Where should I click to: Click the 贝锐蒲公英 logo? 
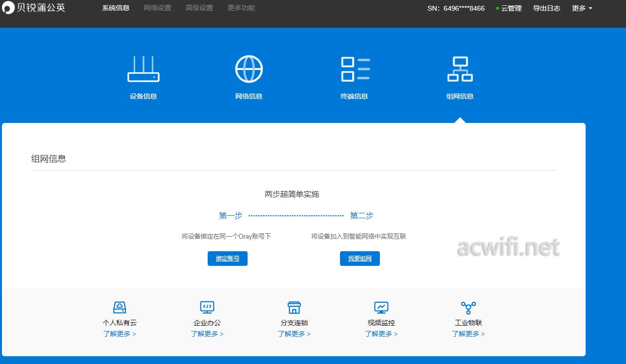click(34, 8)
